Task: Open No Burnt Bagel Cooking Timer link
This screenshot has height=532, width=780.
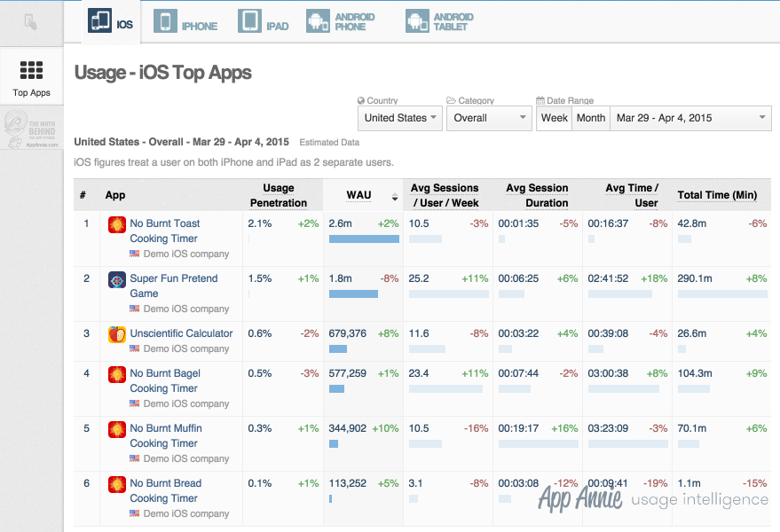Action: click(x=165, y=381)
